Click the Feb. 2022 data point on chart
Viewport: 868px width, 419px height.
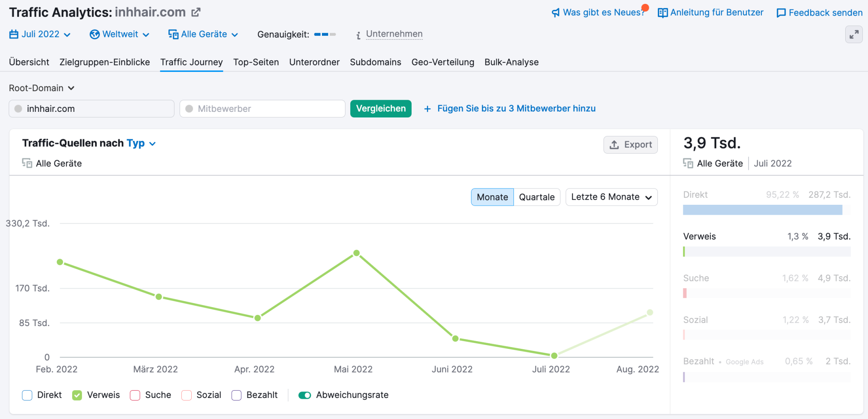(x=60, y=262)
